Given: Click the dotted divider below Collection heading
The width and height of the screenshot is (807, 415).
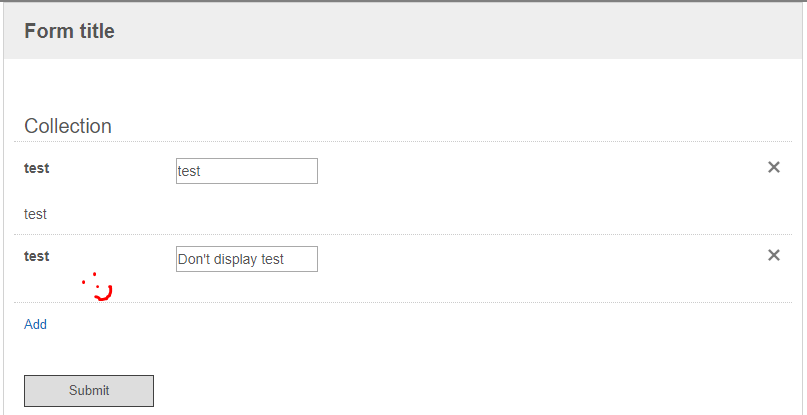Looking at the screenshot, I should (400, 141).
